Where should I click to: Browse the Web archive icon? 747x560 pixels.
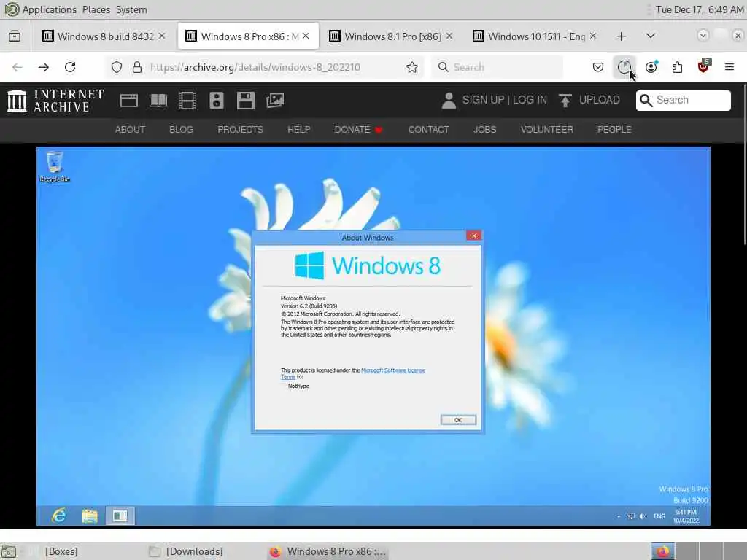coord(129,101)
